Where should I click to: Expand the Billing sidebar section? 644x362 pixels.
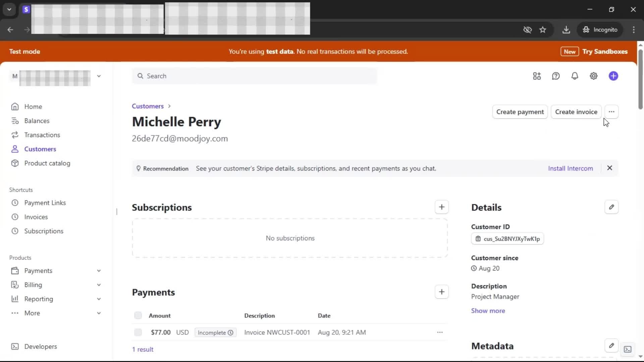pos(99,285)
